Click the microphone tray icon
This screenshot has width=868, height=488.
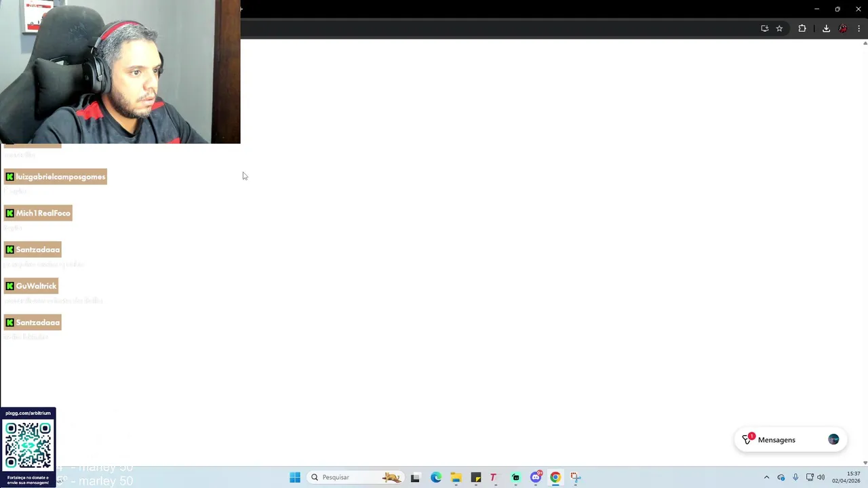pos(795,477)
